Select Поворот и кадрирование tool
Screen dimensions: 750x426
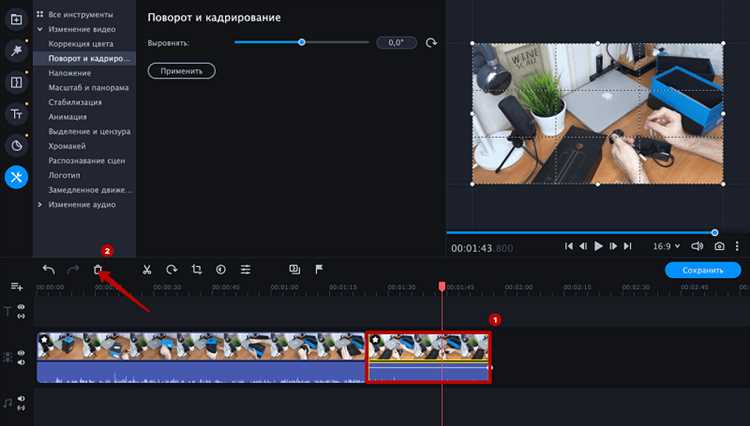[x=85, y=58]
